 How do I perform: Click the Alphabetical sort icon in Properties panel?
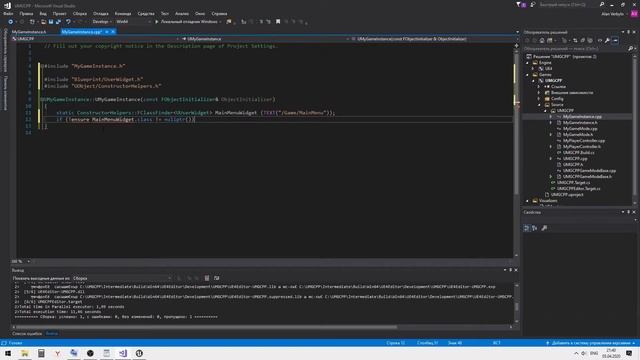tap(535, 228)
